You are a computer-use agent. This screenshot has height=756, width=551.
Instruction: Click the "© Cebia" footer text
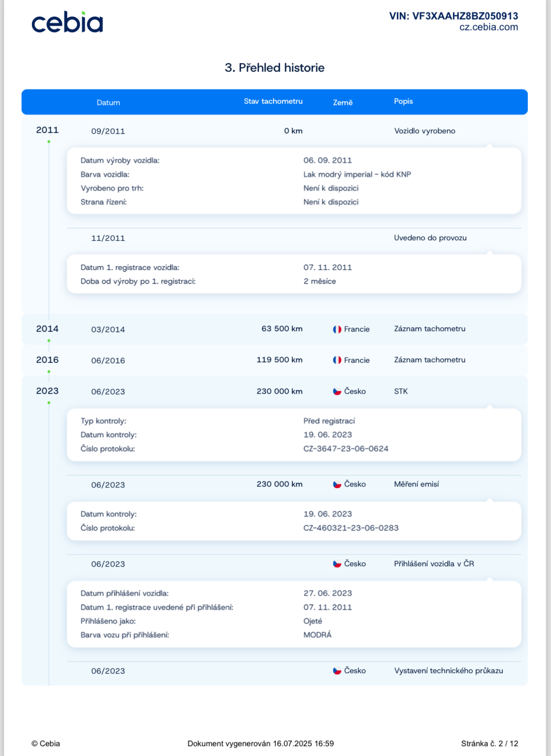tap(46, 744)
